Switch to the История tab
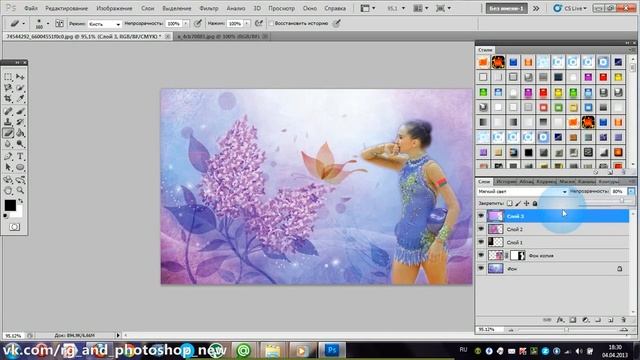The height and width of the screenshot is (360, 640). click(506, 181)
